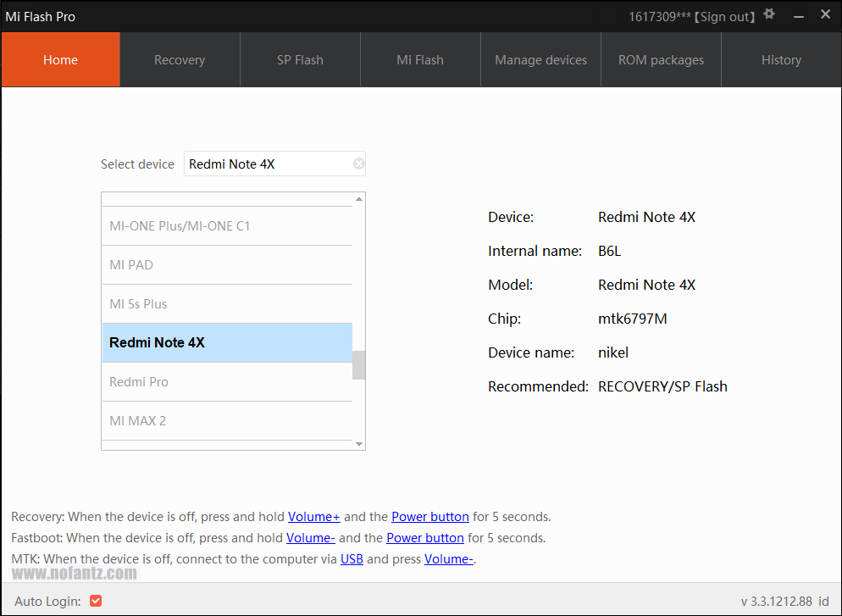Click the version number v 3.3.1212.88
The image size is (842, 616).
777,601
